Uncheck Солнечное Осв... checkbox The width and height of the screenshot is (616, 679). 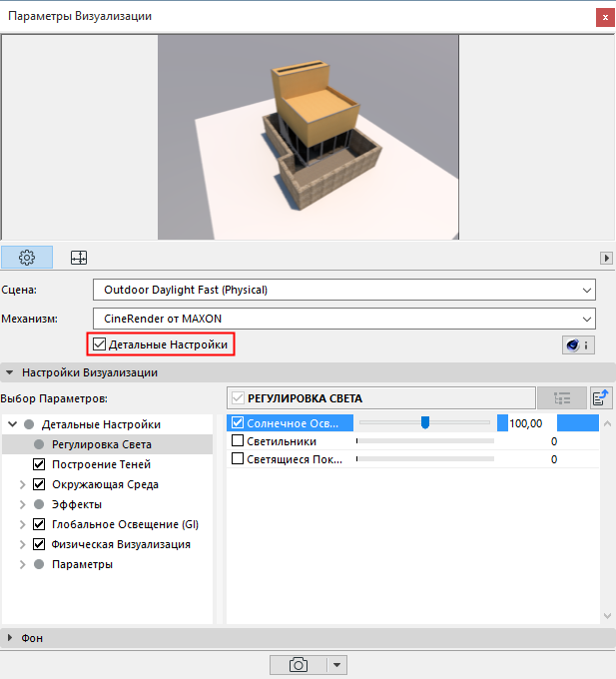238,422
